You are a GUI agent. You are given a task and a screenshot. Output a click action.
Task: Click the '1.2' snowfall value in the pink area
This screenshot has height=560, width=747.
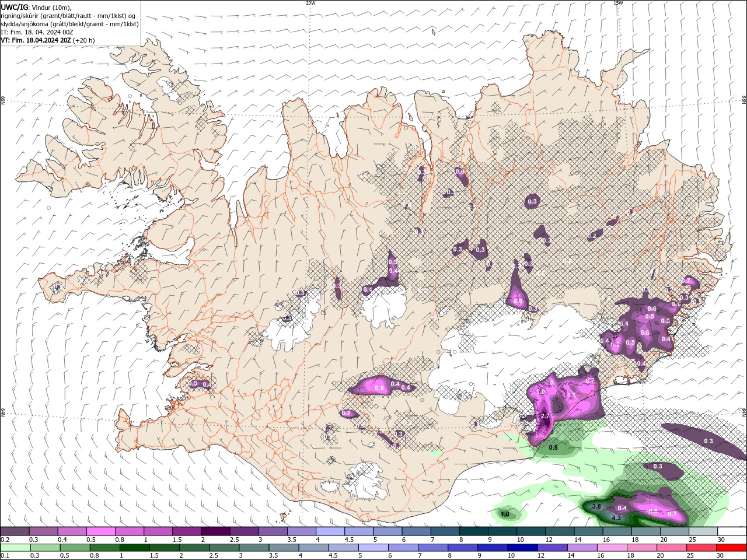tap(571, 395)
